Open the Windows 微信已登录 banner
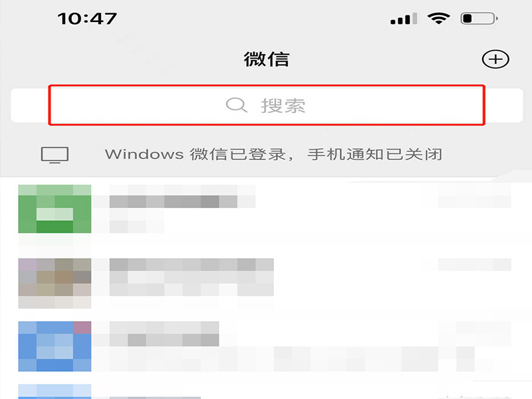The height and width of the screenshot is (399, 532). pyautogui.click(x=266, y=155)
